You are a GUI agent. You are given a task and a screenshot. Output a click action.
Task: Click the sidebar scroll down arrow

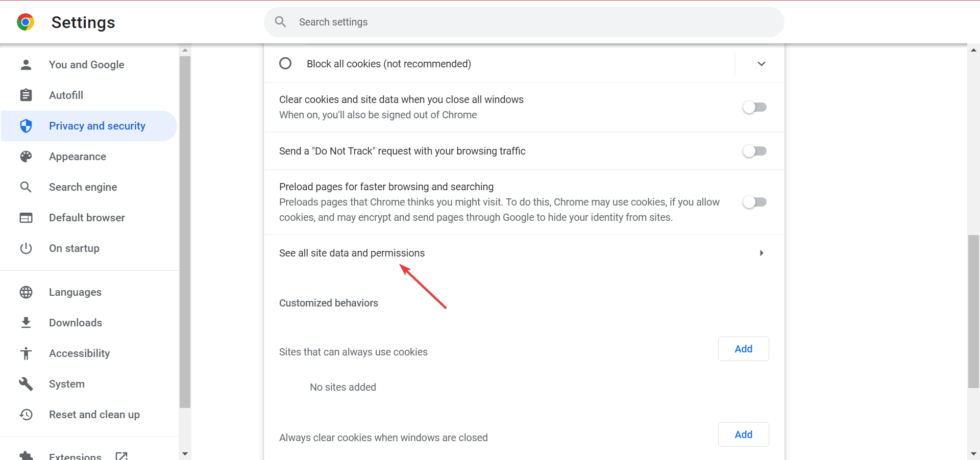[x=185, y=453]
